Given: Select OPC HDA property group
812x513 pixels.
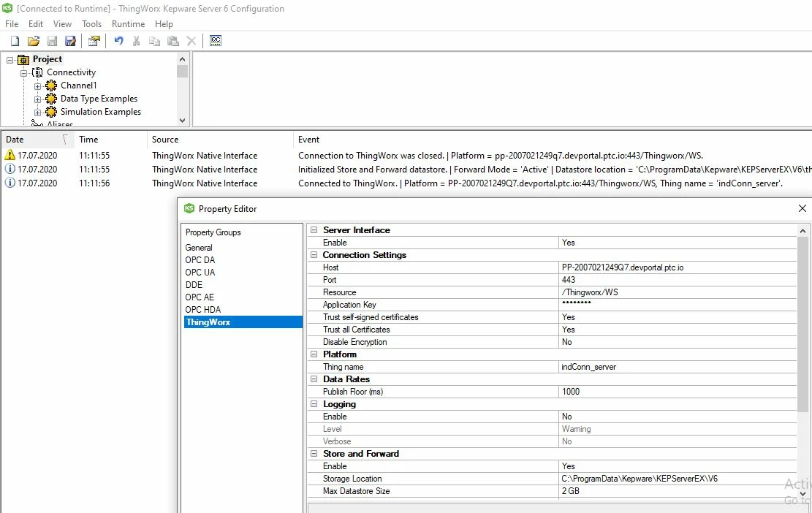Looking at the screenshot, I should (203, 310).
